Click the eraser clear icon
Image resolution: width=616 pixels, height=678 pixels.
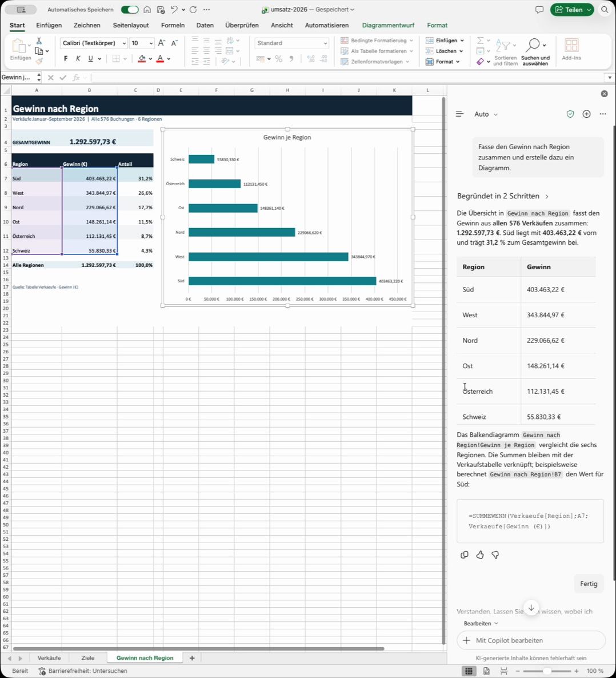480,62
